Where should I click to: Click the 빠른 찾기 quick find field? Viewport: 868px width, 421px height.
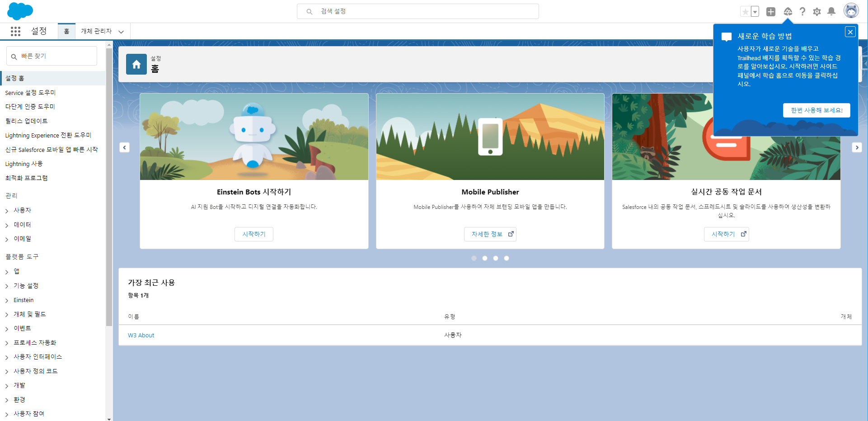[x=52, y=56]
